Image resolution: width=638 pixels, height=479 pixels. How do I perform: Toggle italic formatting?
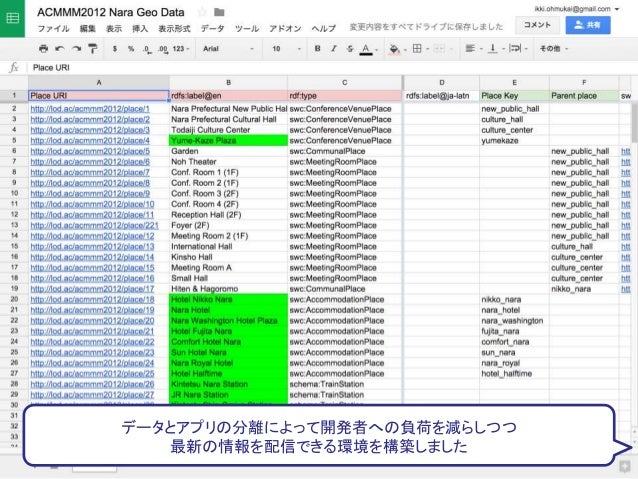click(x=332, y=47)
